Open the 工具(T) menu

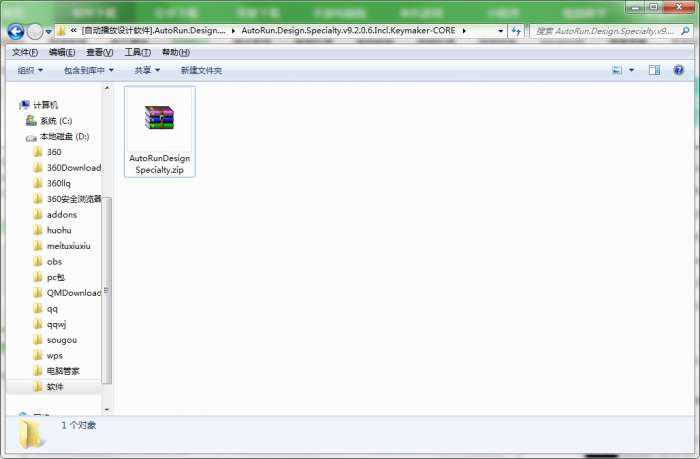137,52
